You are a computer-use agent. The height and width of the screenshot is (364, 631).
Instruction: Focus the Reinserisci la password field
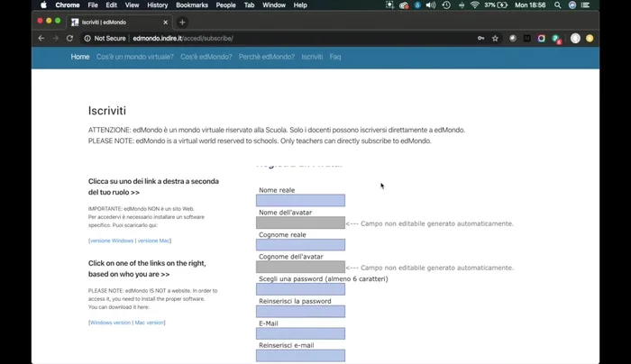(300, 312)
